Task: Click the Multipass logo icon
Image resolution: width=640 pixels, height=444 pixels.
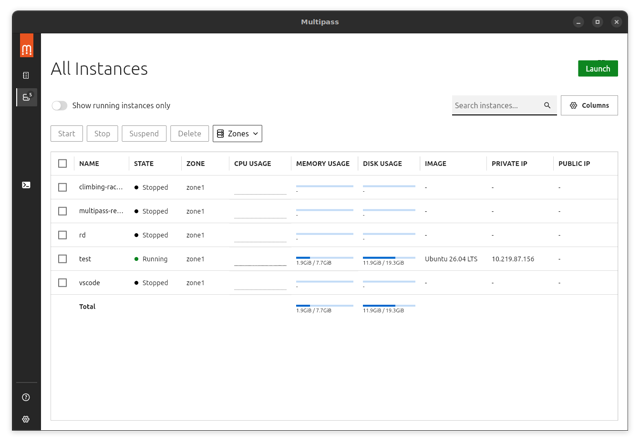Action: 27,46
